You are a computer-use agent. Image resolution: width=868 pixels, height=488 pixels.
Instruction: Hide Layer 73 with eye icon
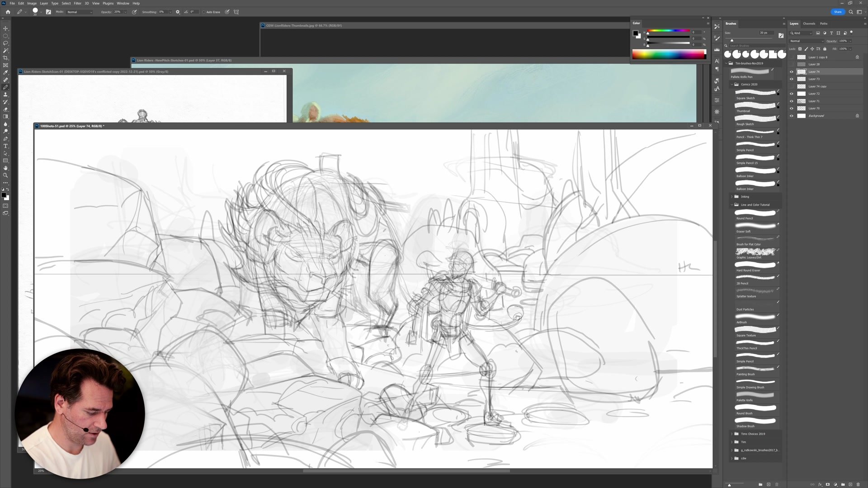[x=792, y=79]
